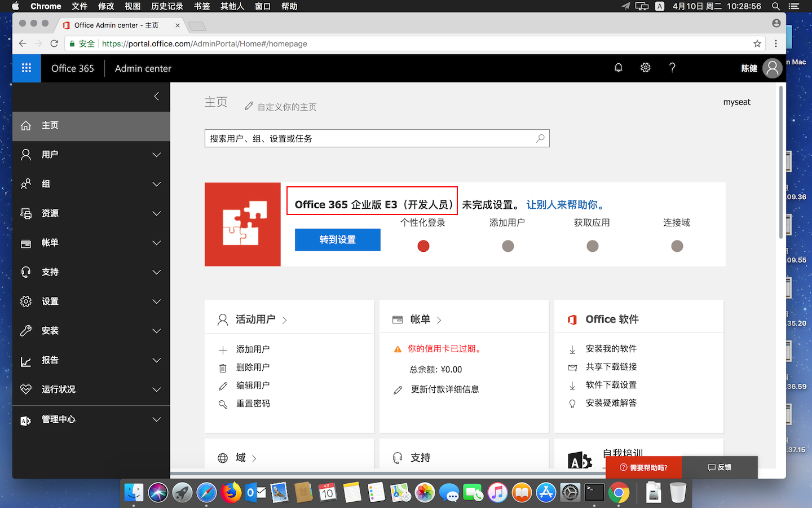The width and height of the screenshot is (812, 508).
Task: Click the 添加用户 step dot
Action: click(x=508, y=246)
